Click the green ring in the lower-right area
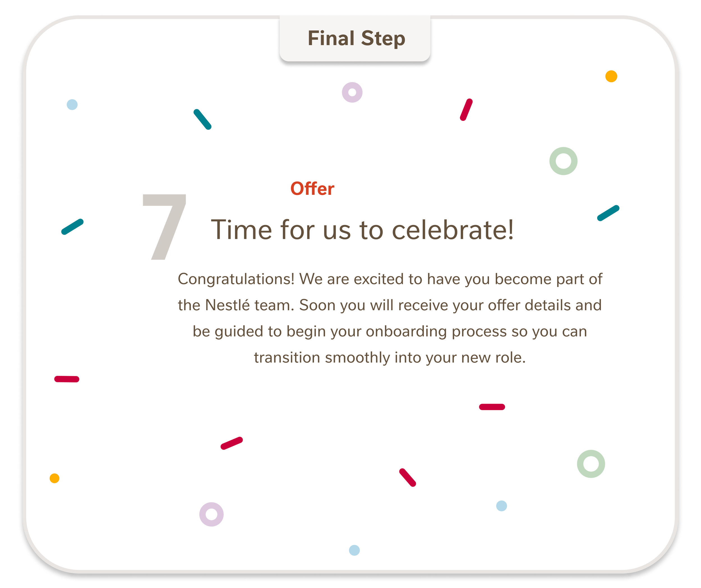The image size is (701, 588). (x=591, y=464)
